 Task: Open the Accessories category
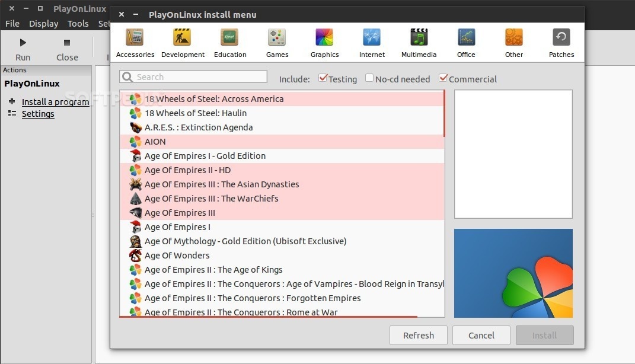[x=135, y=43]
